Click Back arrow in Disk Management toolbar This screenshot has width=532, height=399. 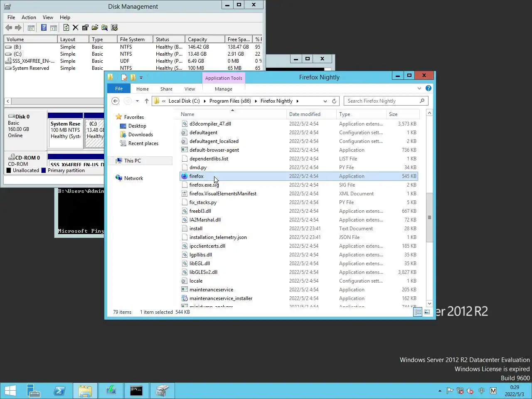tap(8, 28)
